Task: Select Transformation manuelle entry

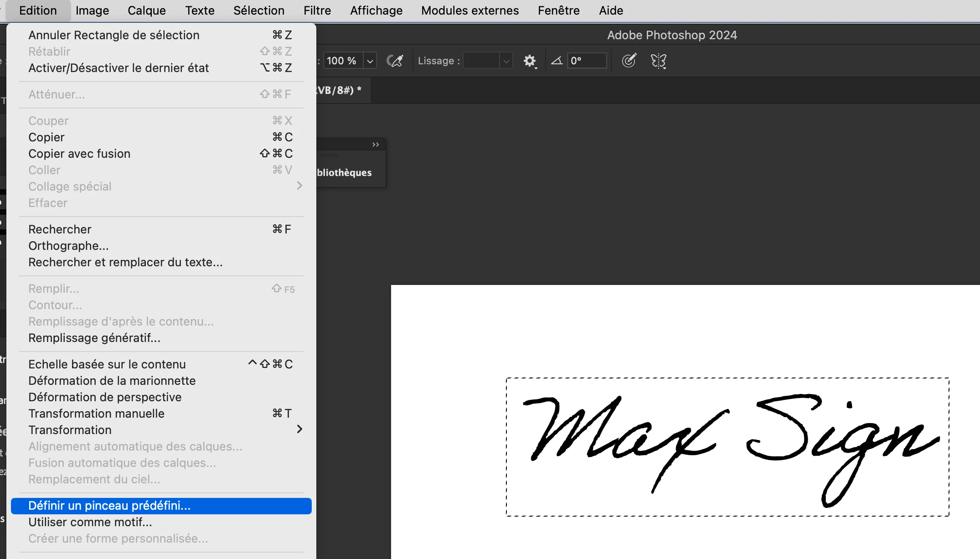Action: pos(96,414)
